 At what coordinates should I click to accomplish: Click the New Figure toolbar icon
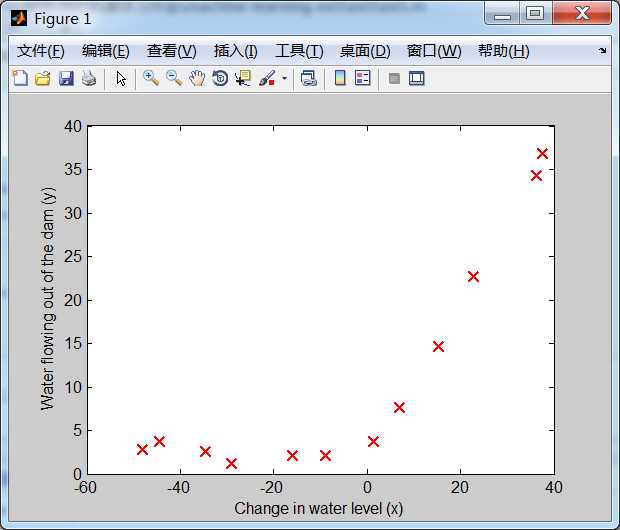pyautogui.click(x=20, y=78)
